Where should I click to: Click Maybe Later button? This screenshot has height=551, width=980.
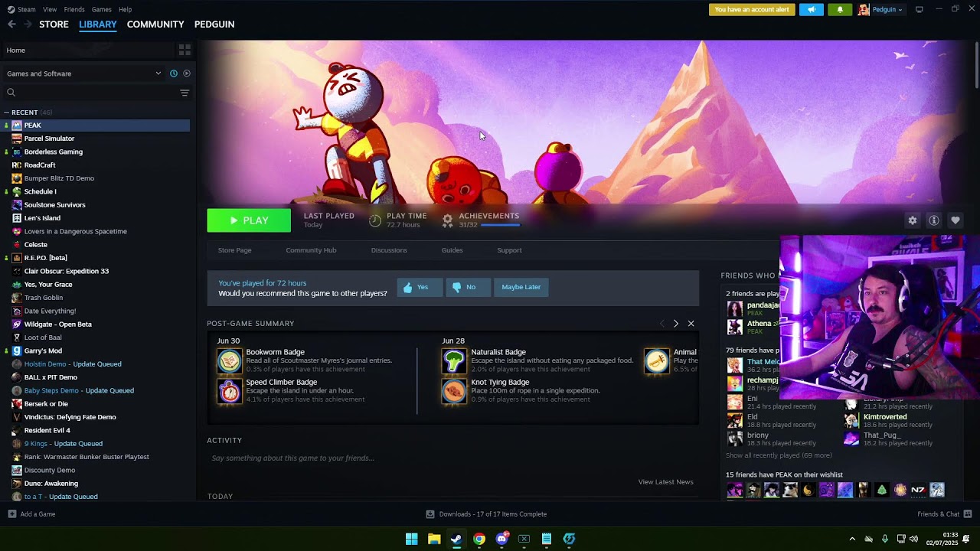click(x=521, y=287)
